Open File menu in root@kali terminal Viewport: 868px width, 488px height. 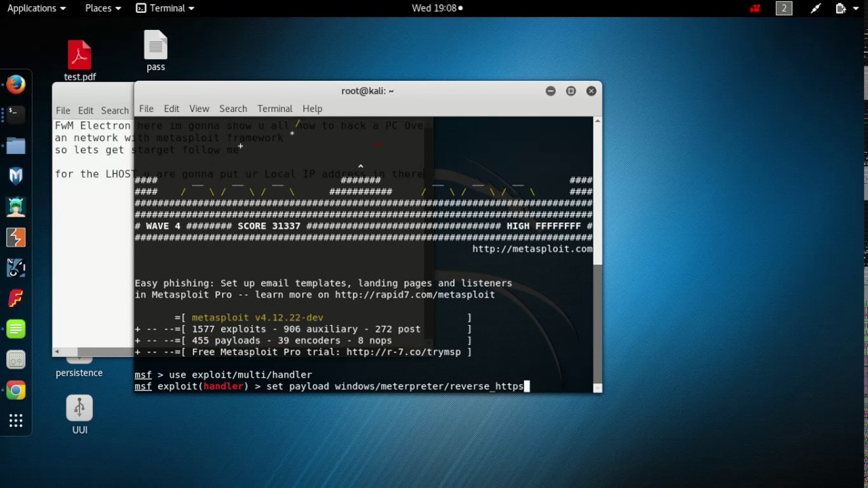[146, 108]
